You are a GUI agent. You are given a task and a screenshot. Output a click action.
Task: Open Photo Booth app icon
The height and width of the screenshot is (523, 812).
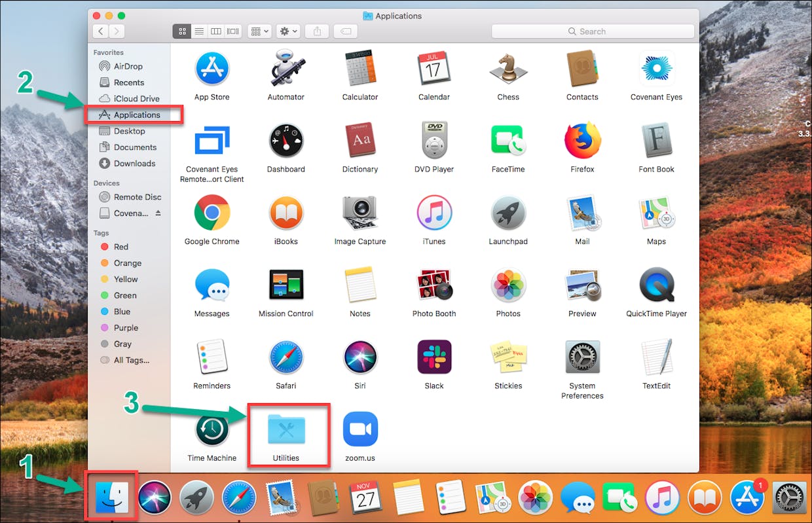coord(434,285)
